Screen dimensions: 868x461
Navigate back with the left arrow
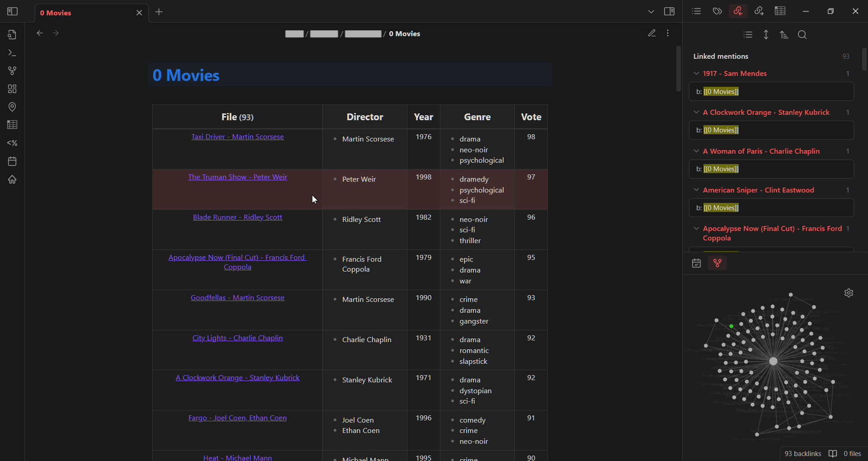pyautogui.click(x=40, y=33)
